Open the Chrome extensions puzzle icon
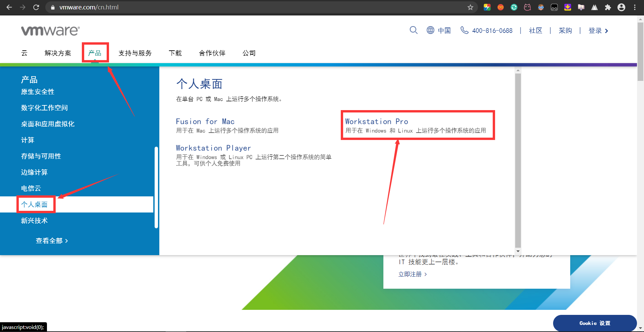 click(x=608, y=7)
